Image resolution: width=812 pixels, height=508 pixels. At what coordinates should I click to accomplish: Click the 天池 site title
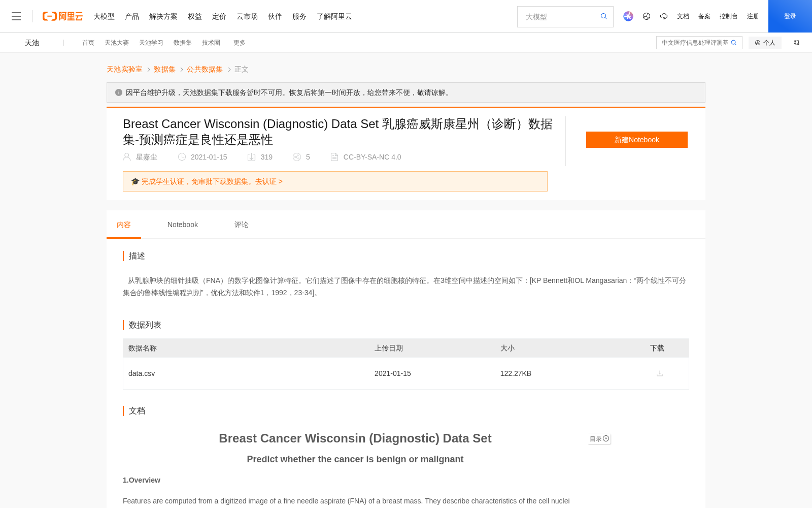[x=32, y=43]
